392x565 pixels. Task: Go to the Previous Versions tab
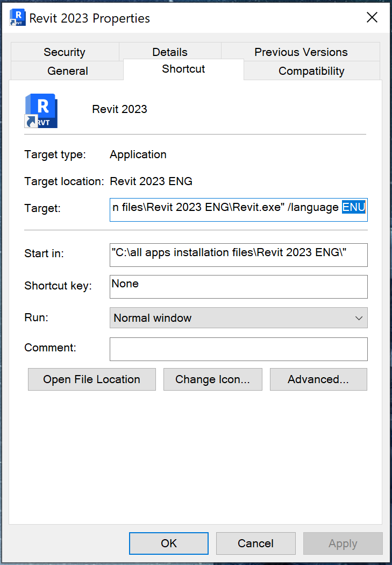tap(301, 52)
